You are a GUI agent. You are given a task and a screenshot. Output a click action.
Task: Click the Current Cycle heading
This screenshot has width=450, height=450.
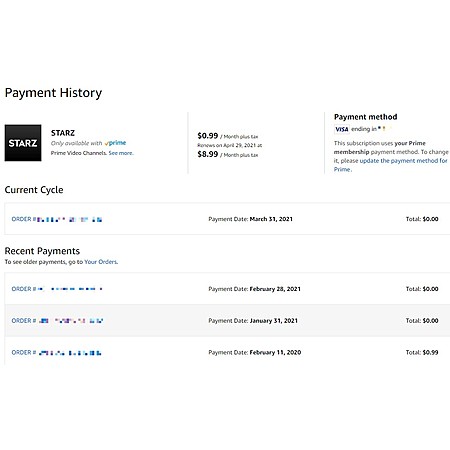(x=34, y=190)
